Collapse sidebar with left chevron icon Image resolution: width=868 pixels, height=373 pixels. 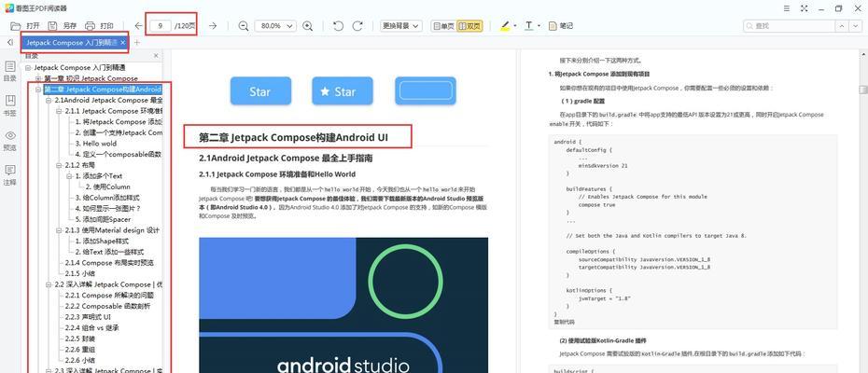[x=10, y=42]
